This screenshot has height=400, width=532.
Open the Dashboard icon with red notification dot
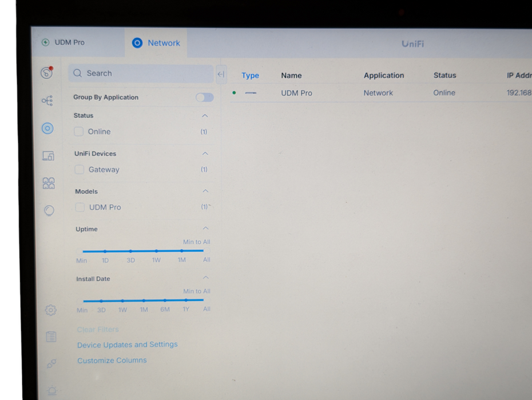tap(47, 72)
